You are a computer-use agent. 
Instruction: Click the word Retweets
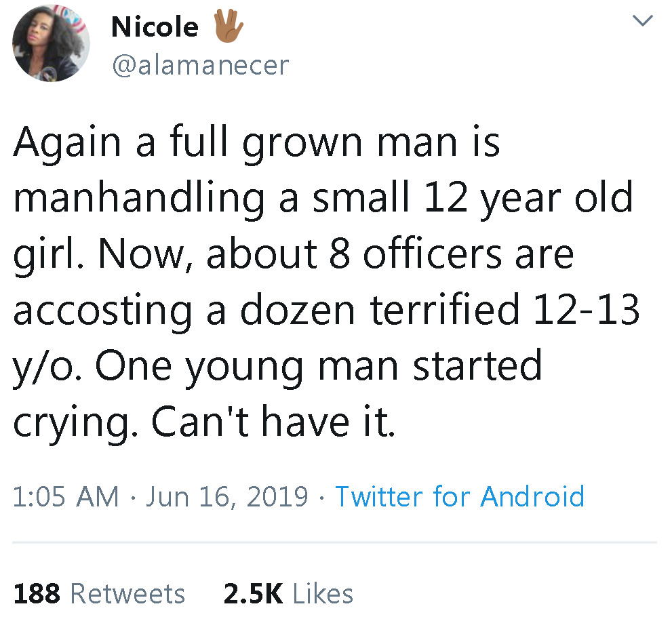[x=127, y=594]
